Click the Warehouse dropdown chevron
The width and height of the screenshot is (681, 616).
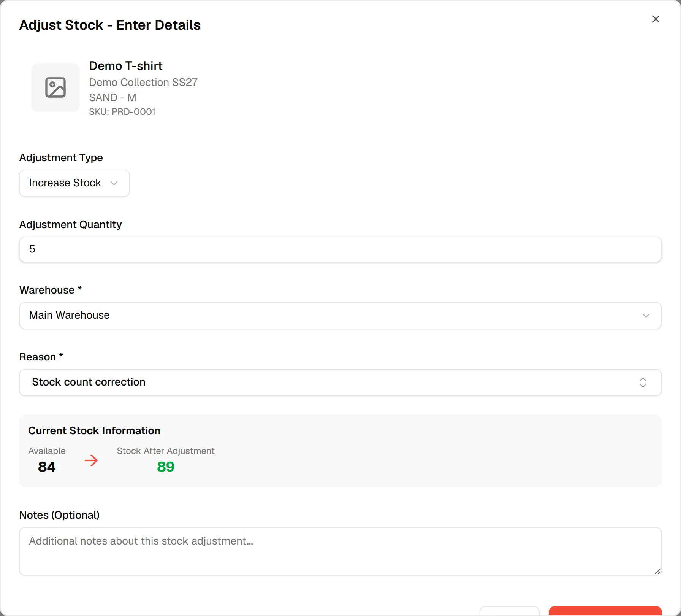646,316
